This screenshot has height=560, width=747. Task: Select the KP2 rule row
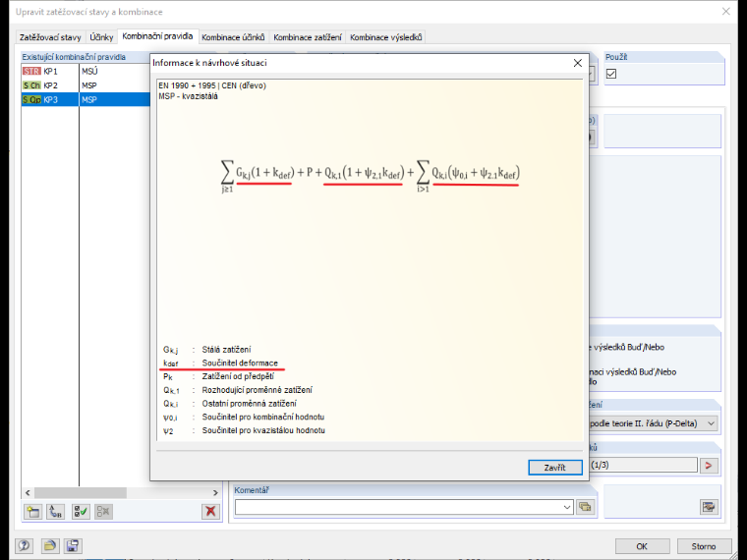(86, 85)
